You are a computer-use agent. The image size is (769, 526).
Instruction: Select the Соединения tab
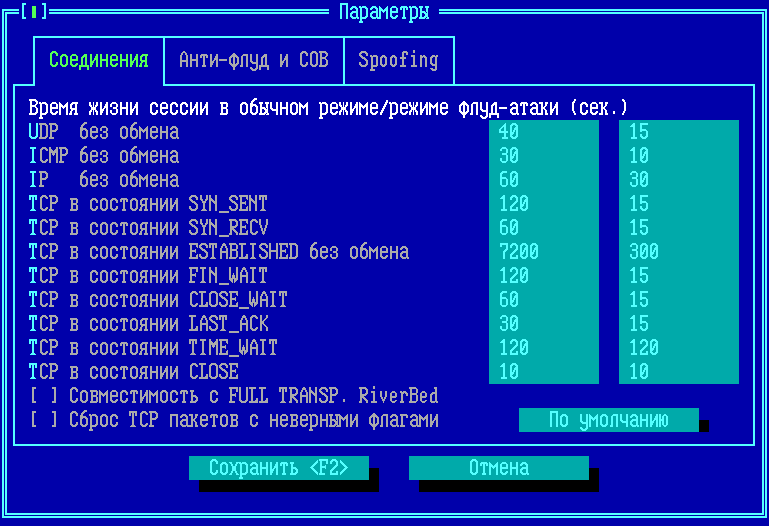click(98, 60)
